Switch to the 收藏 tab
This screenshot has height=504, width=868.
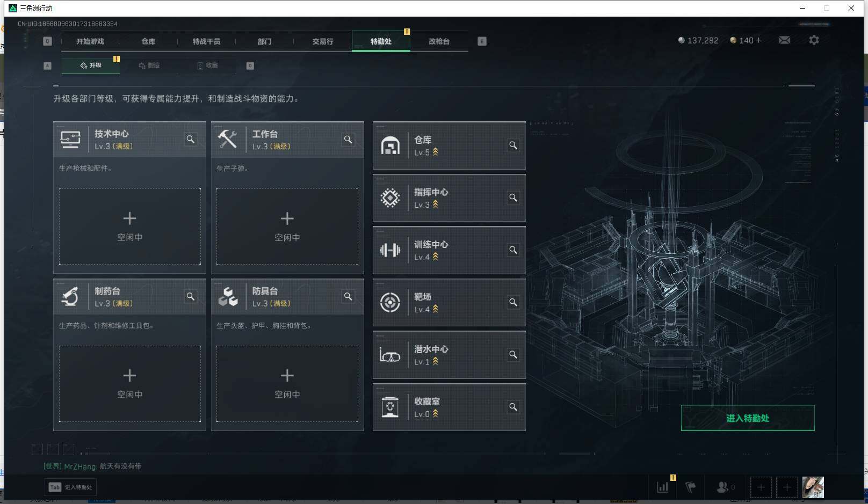[210, 65]
